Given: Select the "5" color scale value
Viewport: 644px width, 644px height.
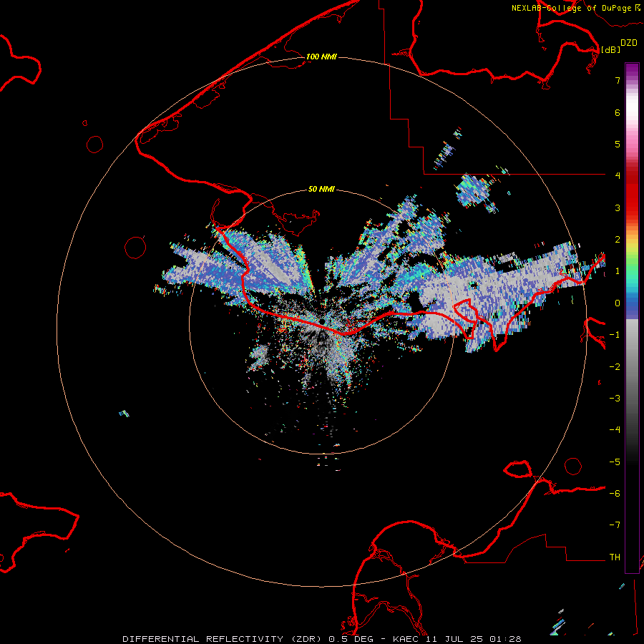Looking at the screenshot, I should point(618,144).
